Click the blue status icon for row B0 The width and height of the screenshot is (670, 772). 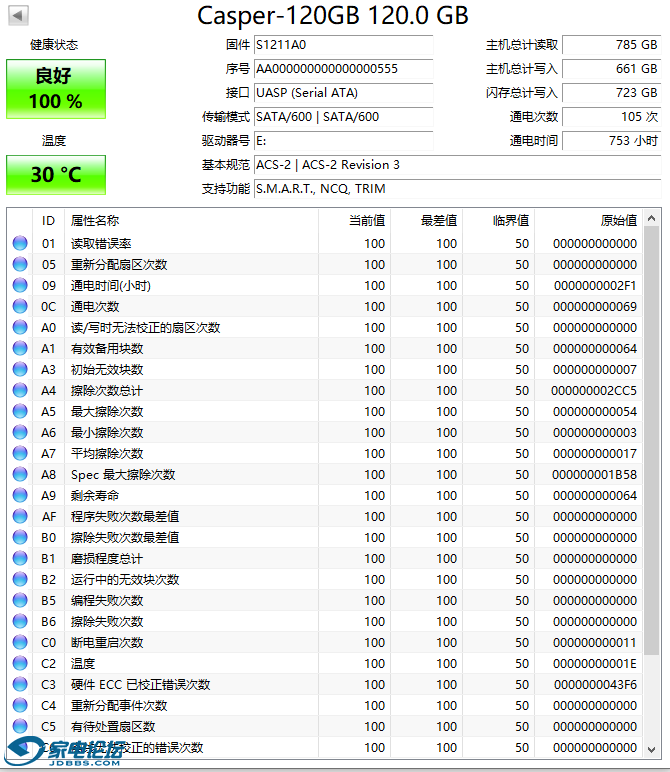20,537
